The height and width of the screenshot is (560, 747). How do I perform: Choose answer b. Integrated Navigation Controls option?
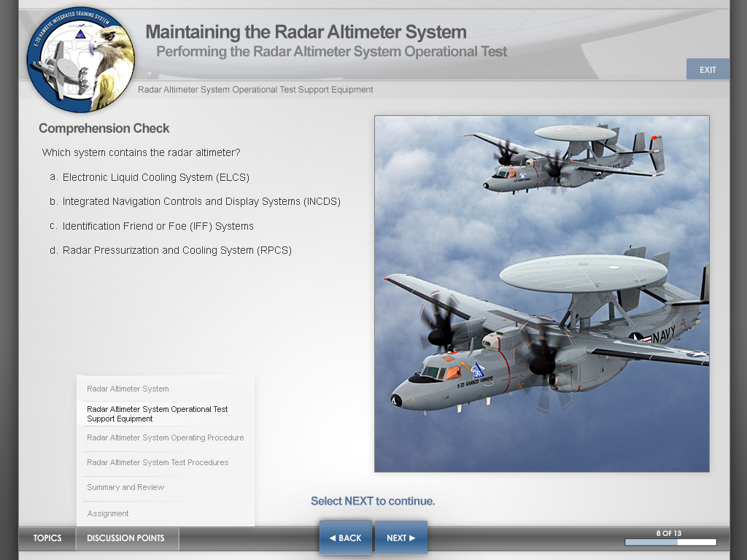201,201
